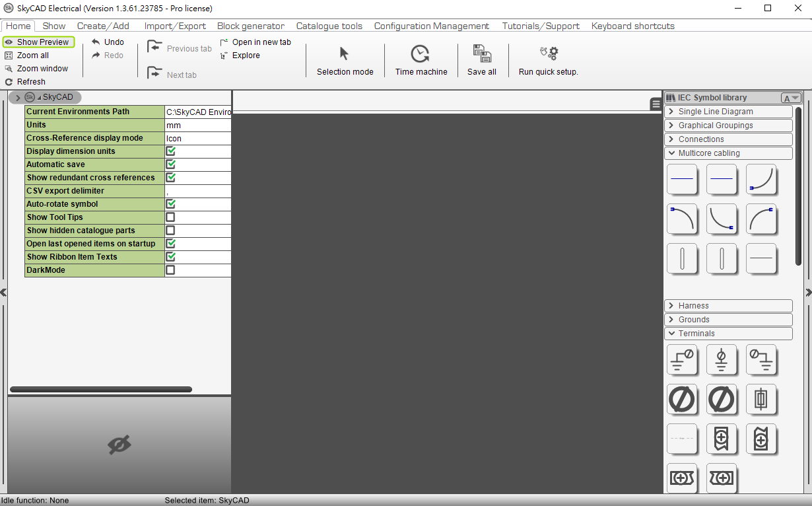The height and width of the screenshot is (506, 812).
Task: Click the Save all disk icon
Action: coord(482,54)
